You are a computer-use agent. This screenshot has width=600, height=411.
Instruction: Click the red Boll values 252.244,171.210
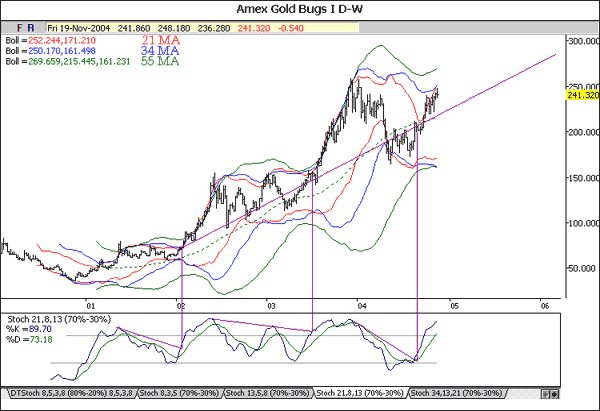[x=62, y=41]
